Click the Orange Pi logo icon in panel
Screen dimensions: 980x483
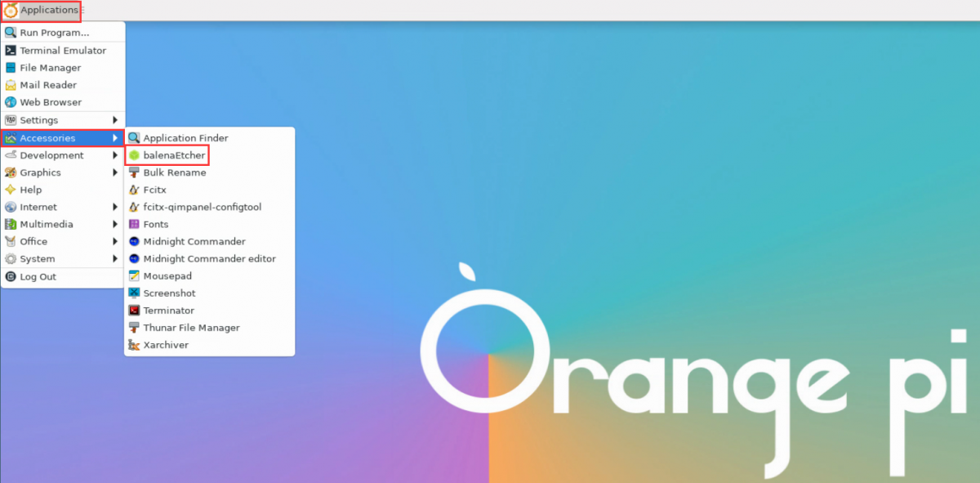(x=11, y=11)
